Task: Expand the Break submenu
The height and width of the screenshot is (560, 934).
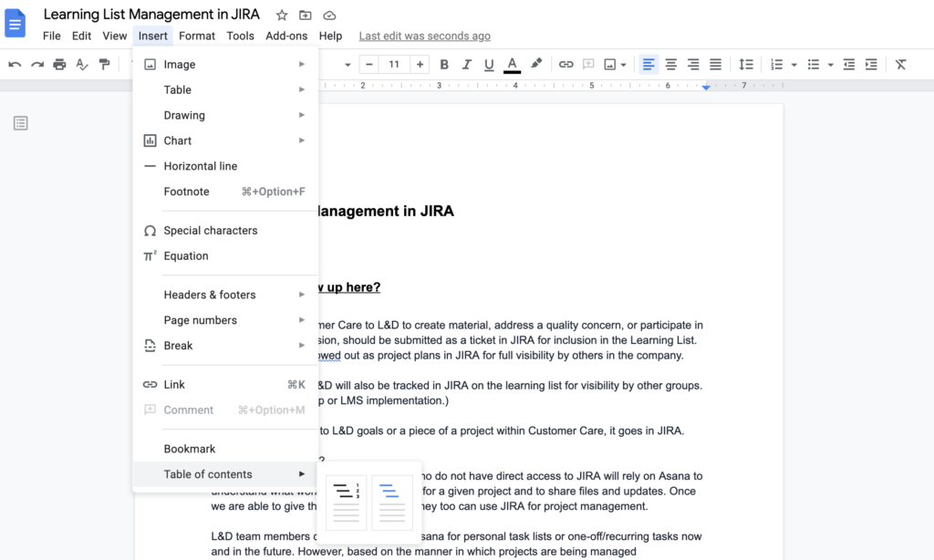Action: coord(225,346)
